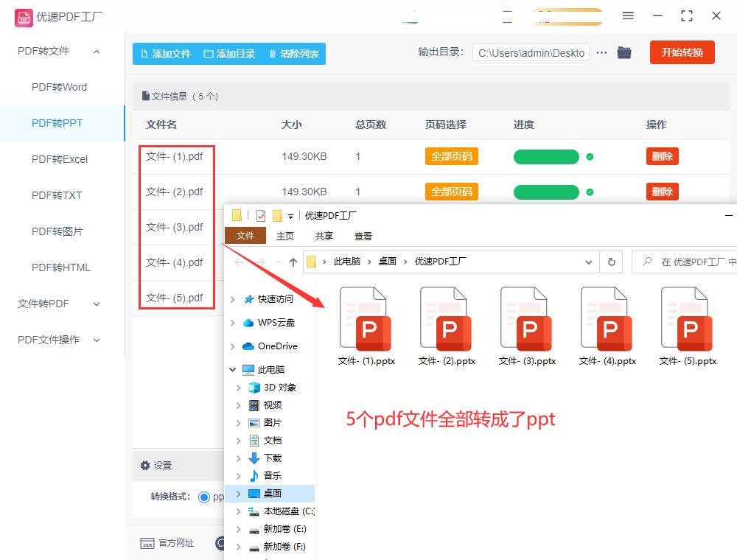Select 文件- (4).pptx file icon
737x560 pixels.
pyautogui.click(x=607, y=320)
